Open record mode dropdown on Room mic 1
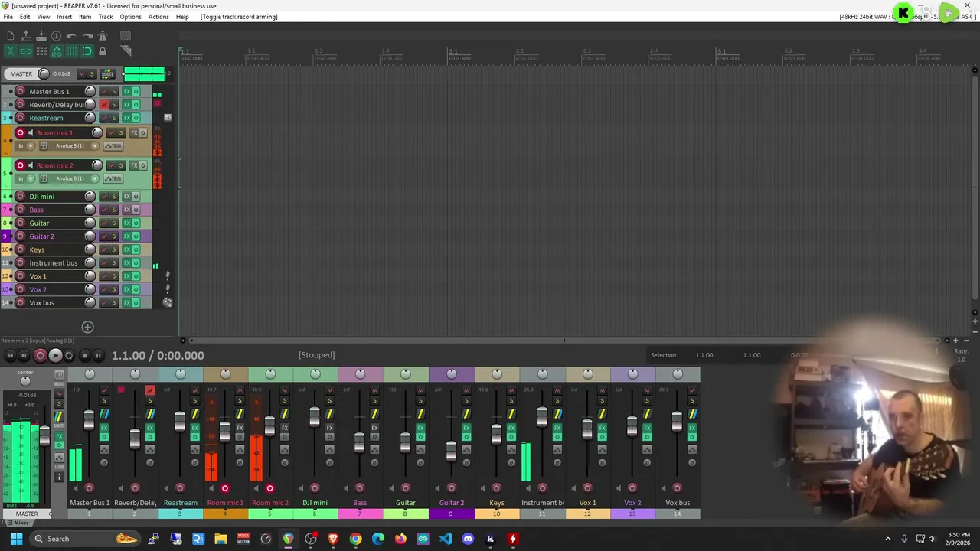 [x=31, y=146]
